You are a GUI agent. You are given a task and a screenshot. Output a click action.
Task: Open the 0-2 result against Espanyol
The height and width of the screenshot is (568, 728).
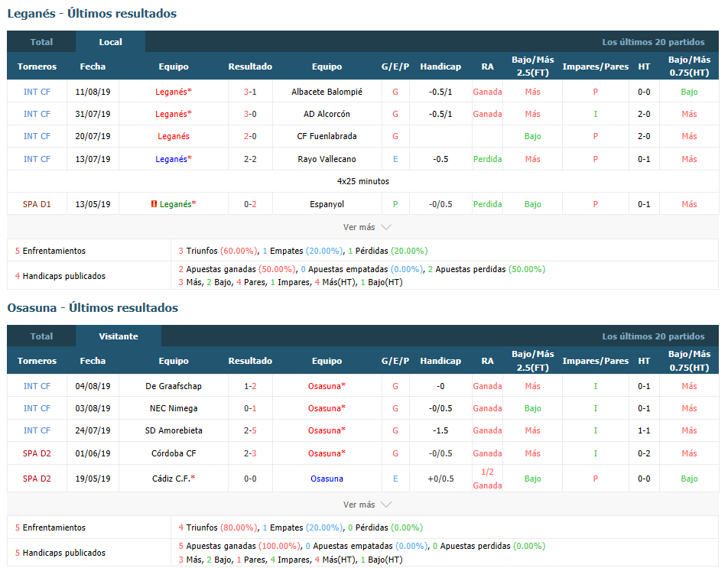point(250,203)
